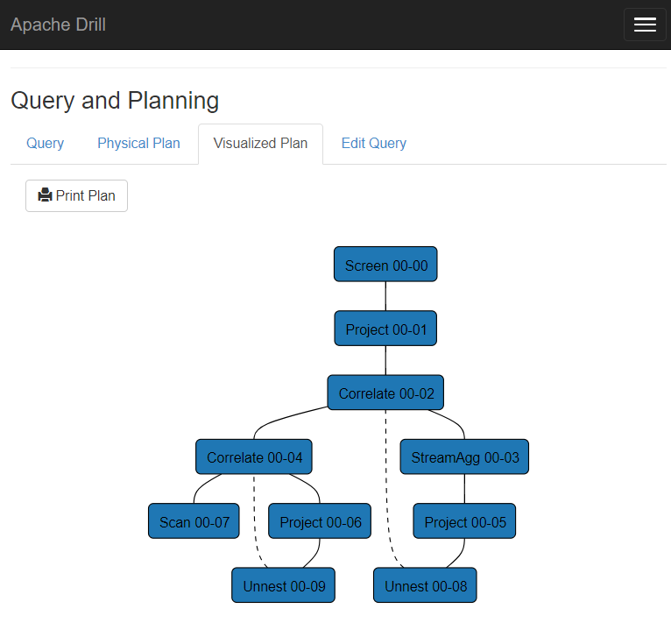Select the Screen 00-00 node

click(x=385, y=265)
